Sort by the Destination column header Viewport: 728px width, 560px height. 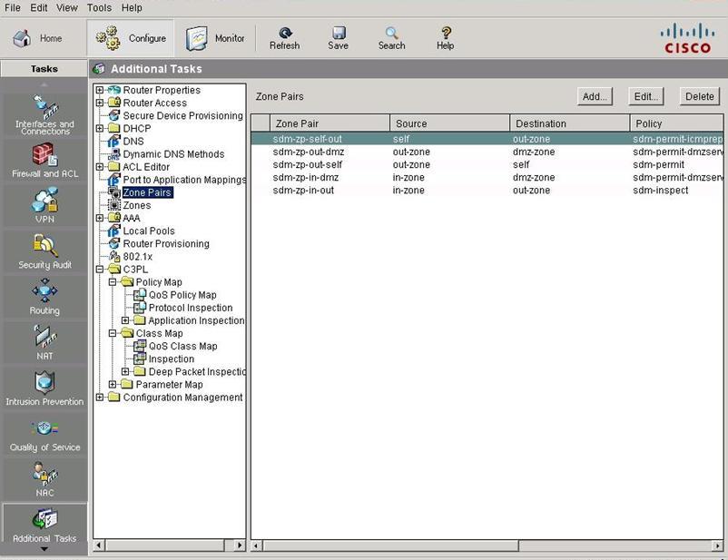[x=570, y=123]
